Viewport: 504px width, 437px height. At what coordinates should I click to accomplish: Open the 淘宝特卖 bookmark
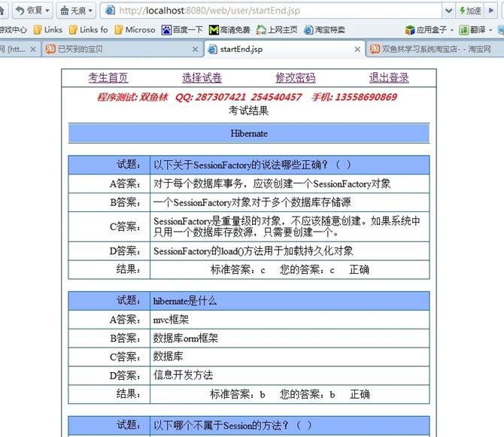[x=324, y=30]
